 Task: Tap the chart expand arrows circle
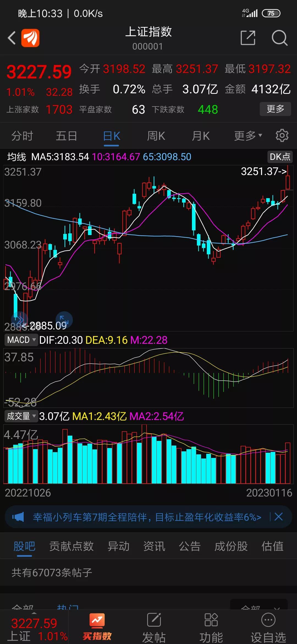pyautogui.click(x=64, y=319)
